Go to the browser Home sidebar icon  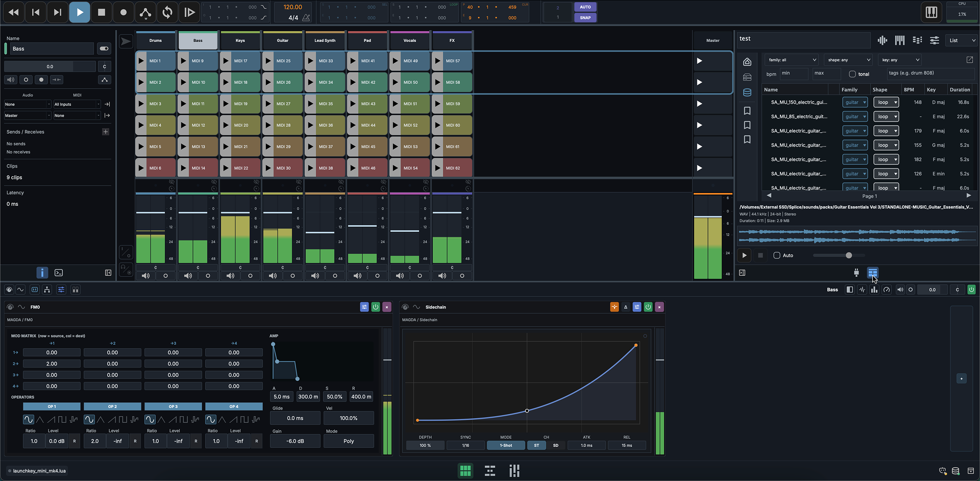coord(747,62)
